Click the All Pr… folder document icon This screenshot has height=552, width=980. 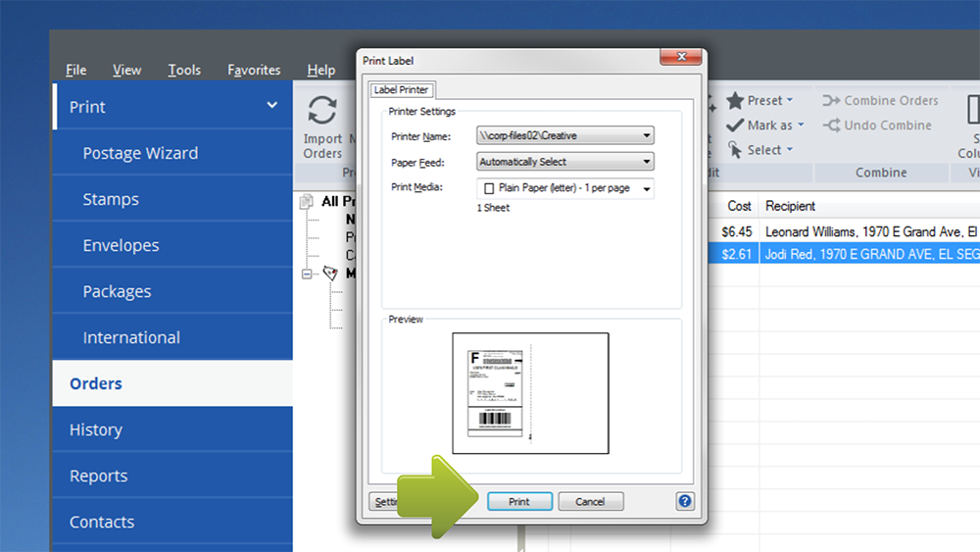(x=306, y=201)
